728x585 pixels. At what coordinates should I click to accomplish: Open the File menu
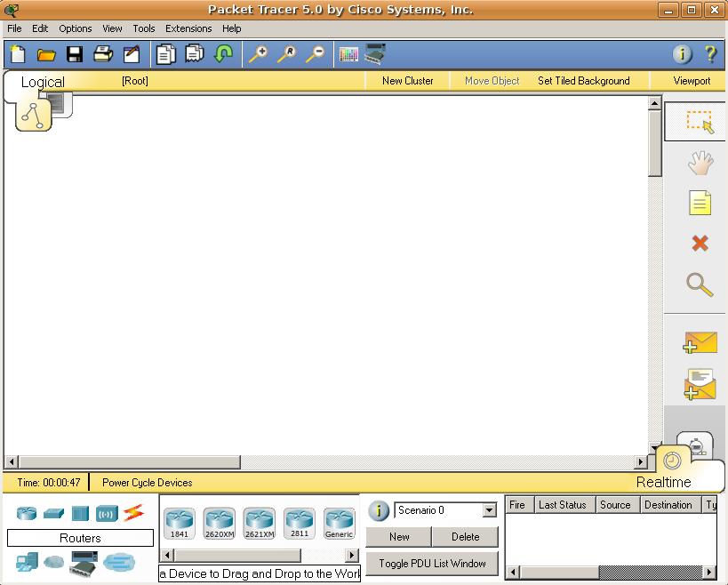pyautogui.click(x=14, y=28)
